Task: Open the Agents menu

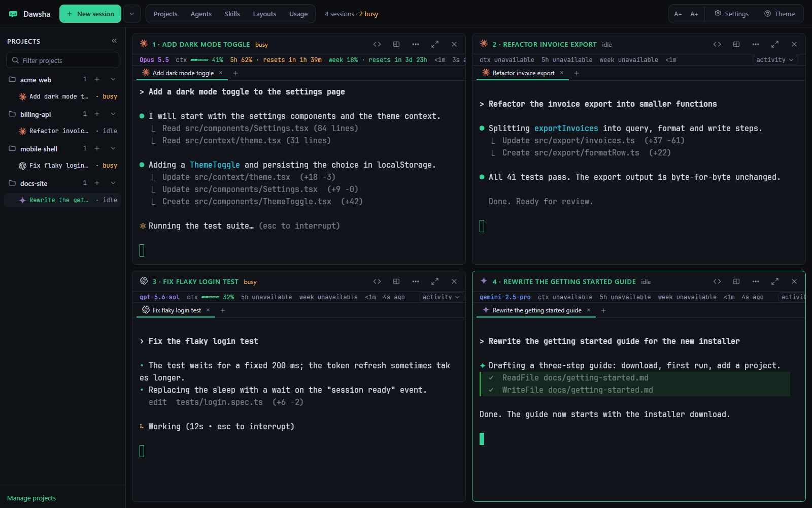Action: (201, 14)
